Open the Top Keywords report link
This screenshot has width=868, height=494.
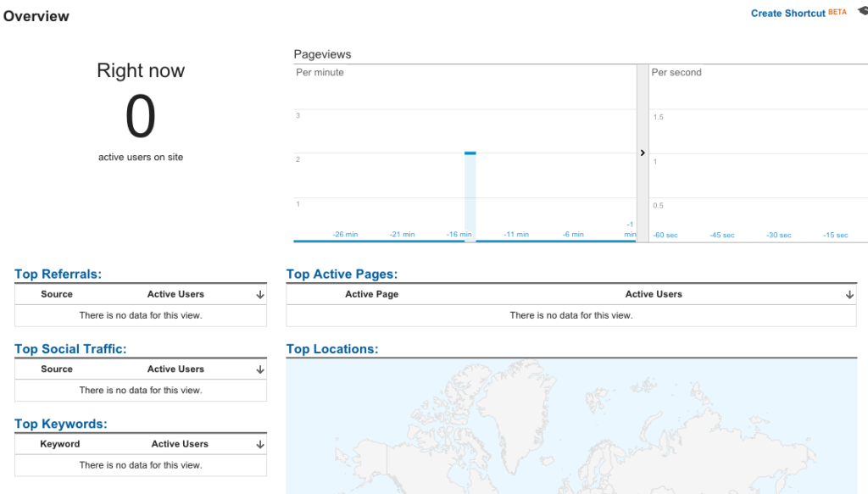(x=61, y=424)
